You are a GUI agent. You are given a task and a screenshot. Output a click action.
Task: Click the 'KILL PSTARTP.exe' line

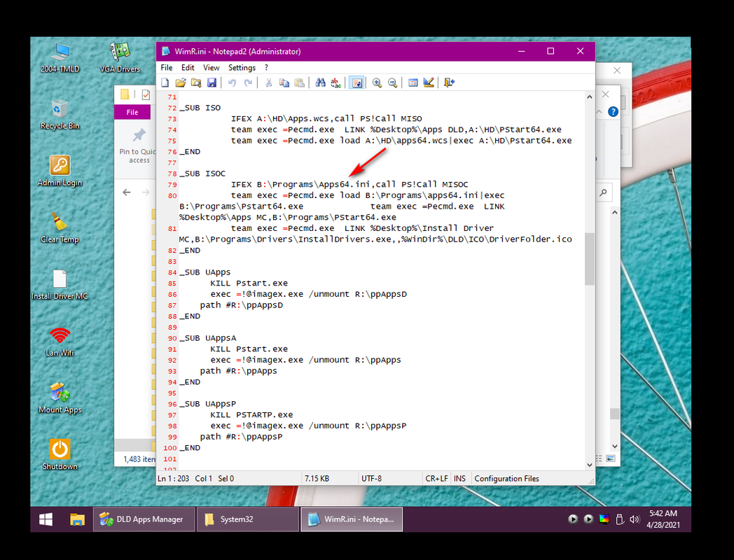(251, 414)
